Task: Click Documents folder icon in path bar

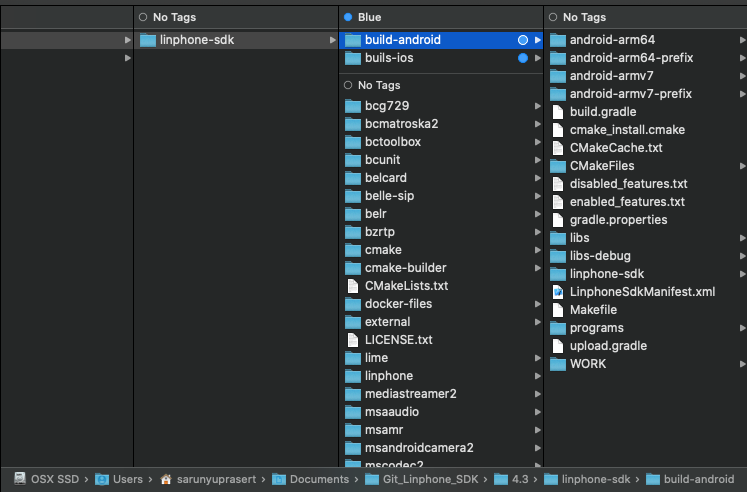Action: pos(279,479)
